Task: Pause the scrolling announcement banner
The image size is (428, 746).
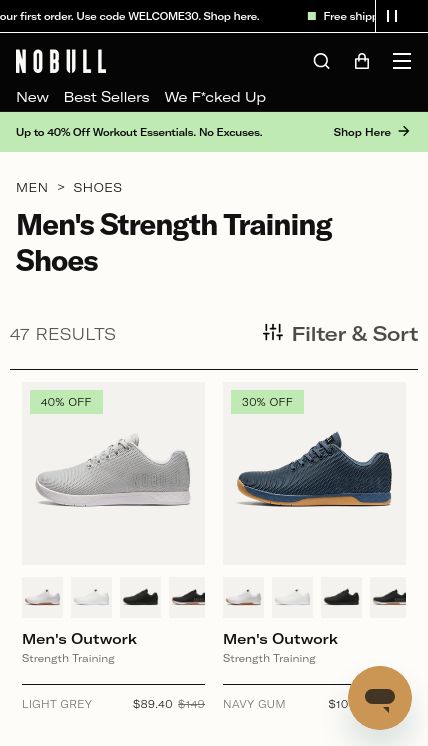Action: [x=392, y=16]
